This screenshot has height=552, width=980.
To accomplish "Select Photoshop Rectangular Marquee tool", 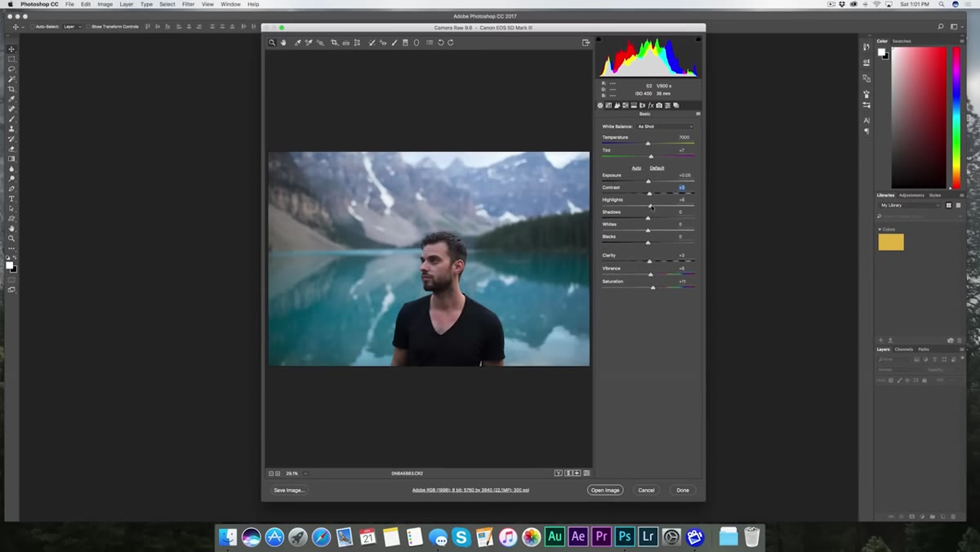I will point(11,59).
